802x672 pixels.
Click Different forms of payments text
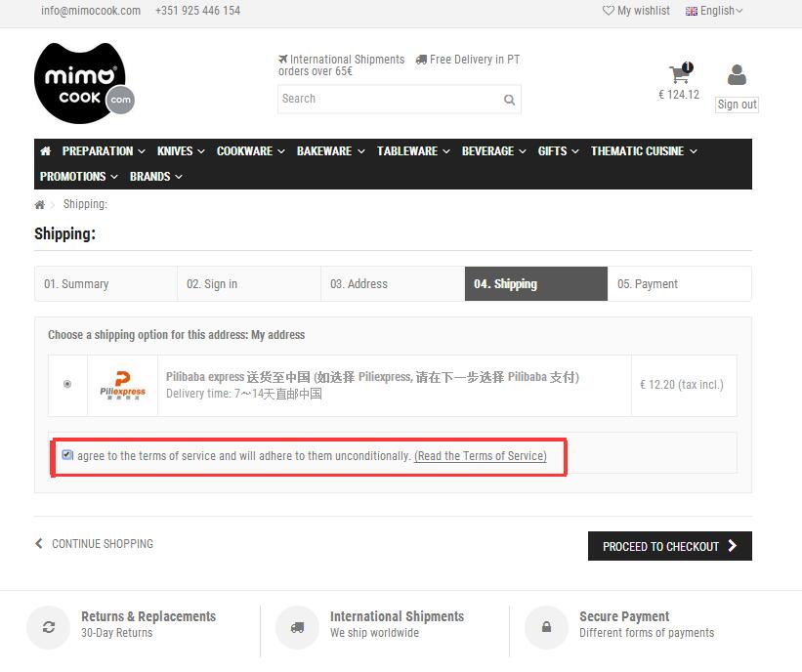(647, 633)
